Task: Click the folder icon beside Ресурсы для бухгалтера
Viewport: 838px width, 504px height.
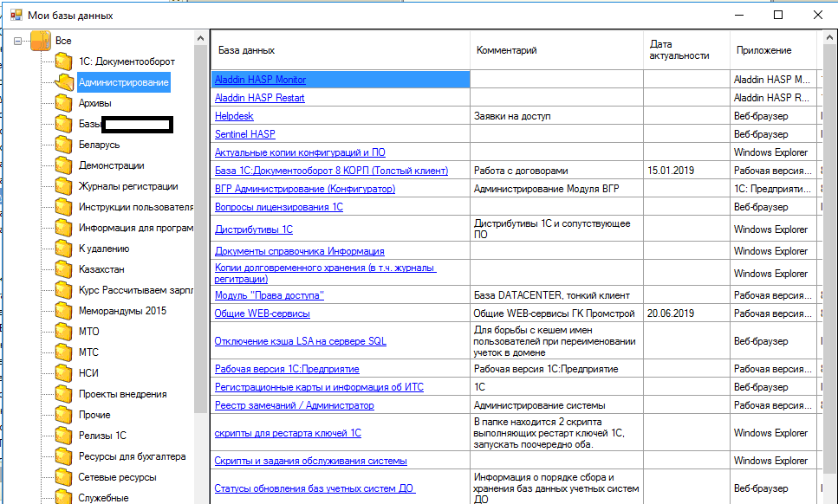Action: [63, 456]
